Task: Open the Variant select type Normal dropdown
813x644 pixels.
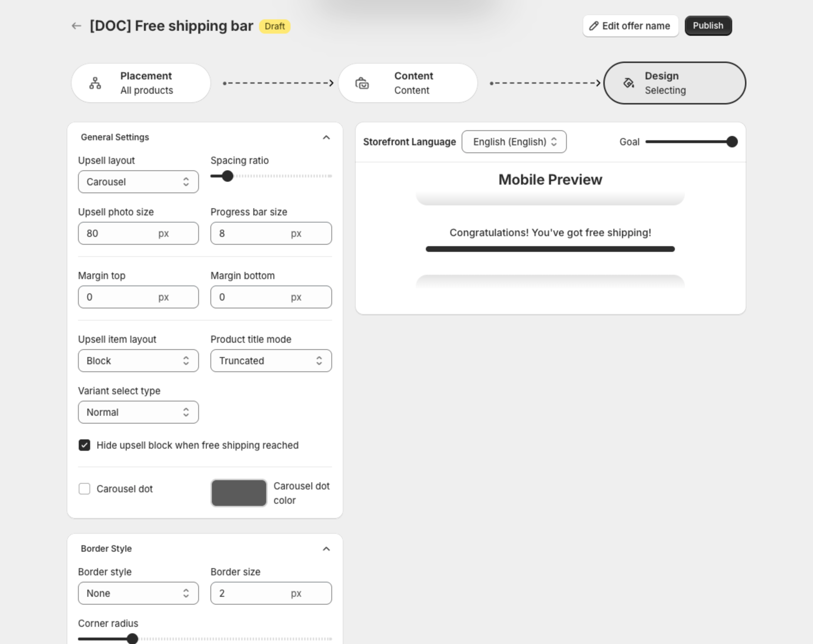Action: (138, 412)
